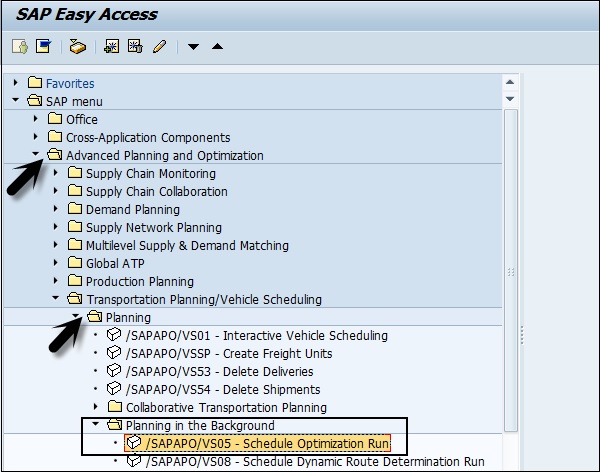The image size is (600, 472).
Task: Select the Supply Network Planning label
Action: click(154, 227)
